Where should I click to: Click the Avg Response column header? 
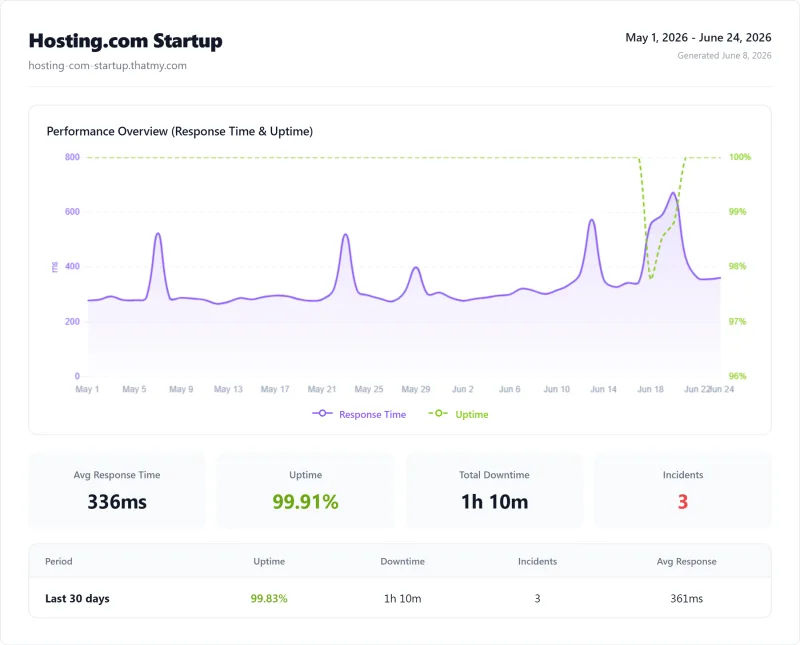tap(686, 561)
